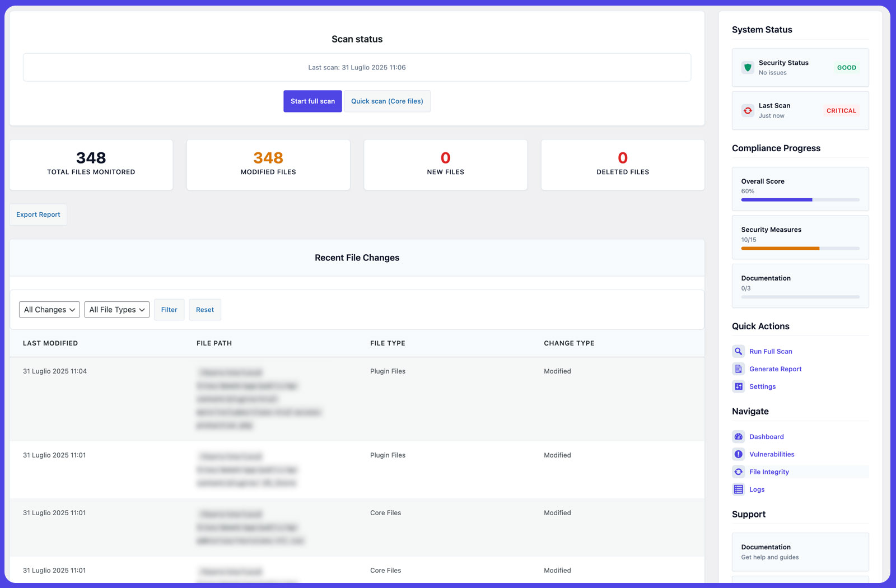The image size is (896, 588).
Task: Open the All File Types dropdown
Action: coord(116,309)
